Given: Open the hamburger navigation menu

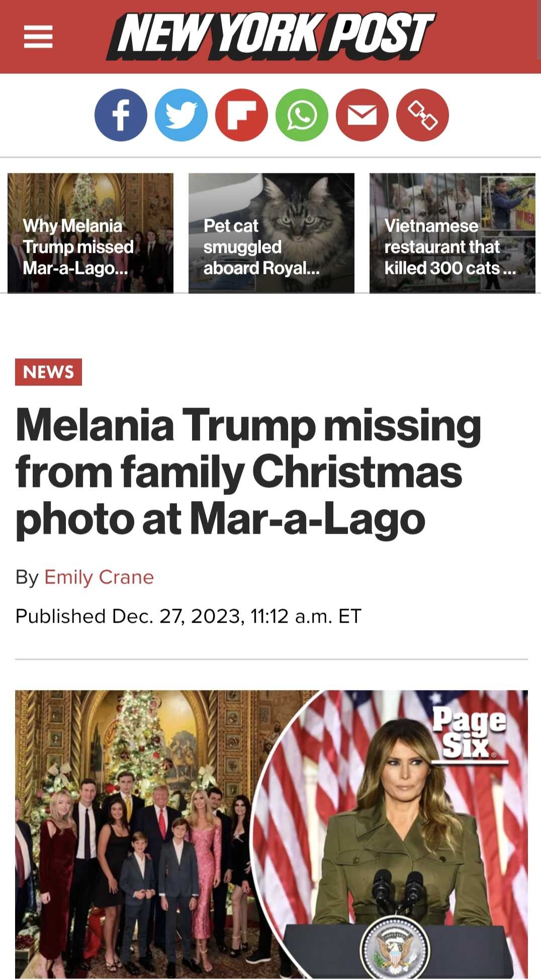Looking at the screenshot, I should coord(38,37).
